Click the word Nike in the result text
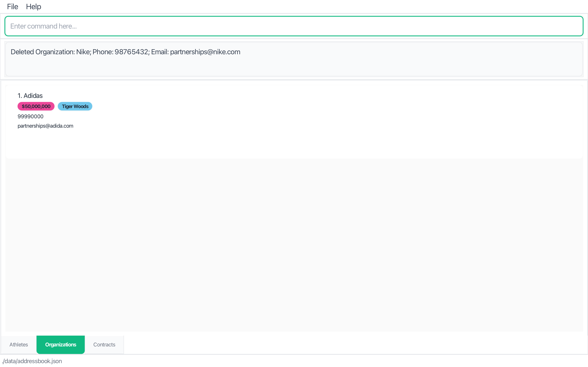This screenshot has width=588, height=367. coord(83,52)
